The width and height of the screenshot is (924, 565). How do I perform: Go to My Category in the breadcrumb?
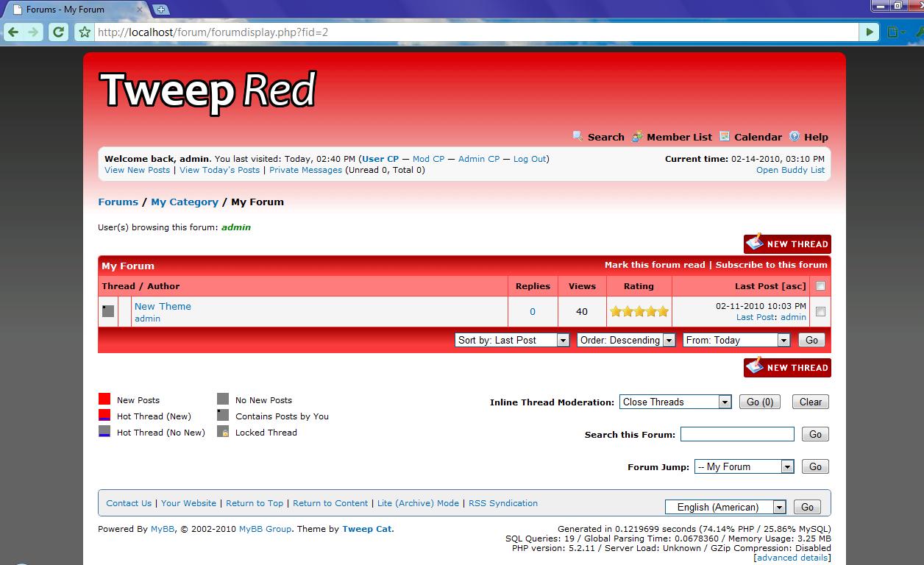click(185, 202)
